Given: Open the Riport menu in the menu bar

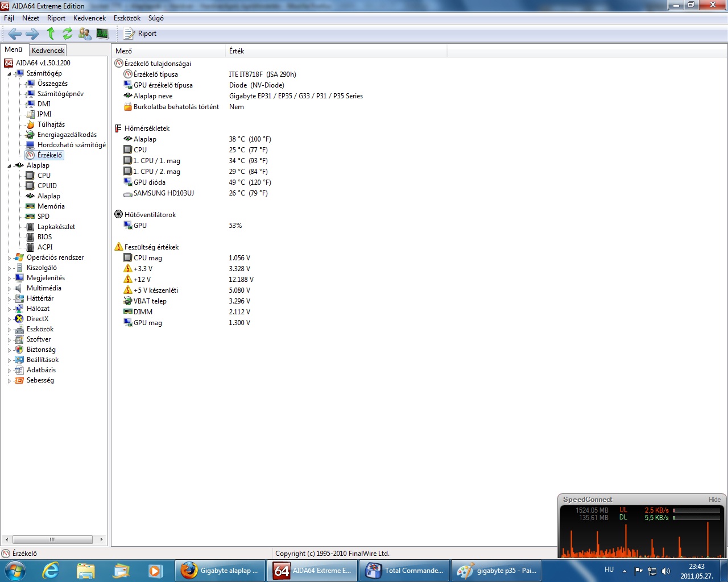Looking at the screenshot, I should click(56, 18).
